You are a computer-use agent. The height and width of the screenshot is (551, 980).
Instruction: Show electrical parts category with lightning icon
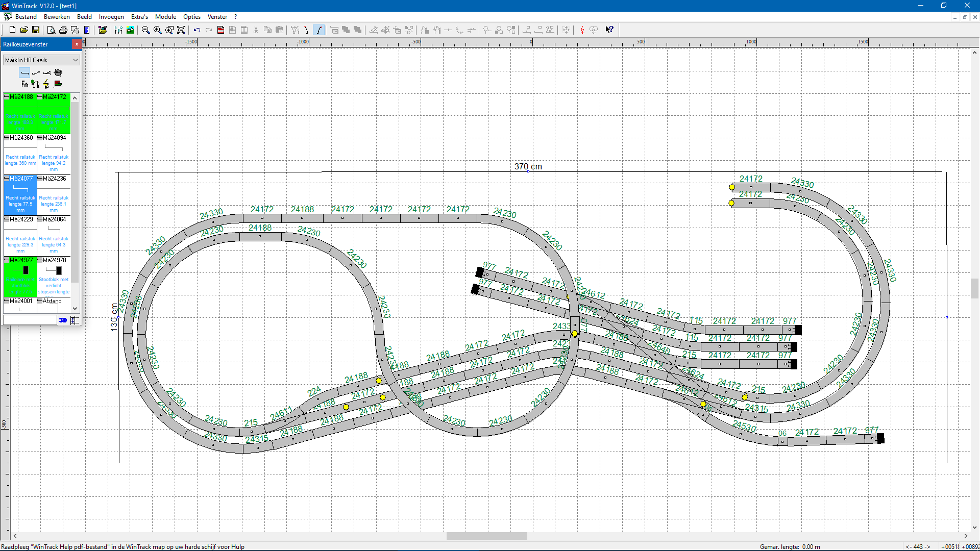(46, 84)
